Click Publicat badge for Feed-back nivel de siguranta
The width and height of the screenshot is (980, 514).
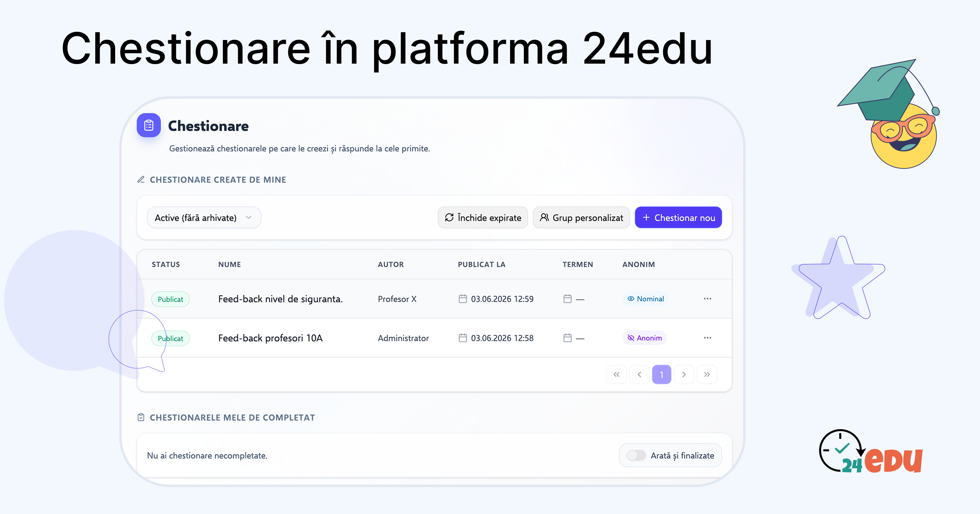click(x=171, y=299)
